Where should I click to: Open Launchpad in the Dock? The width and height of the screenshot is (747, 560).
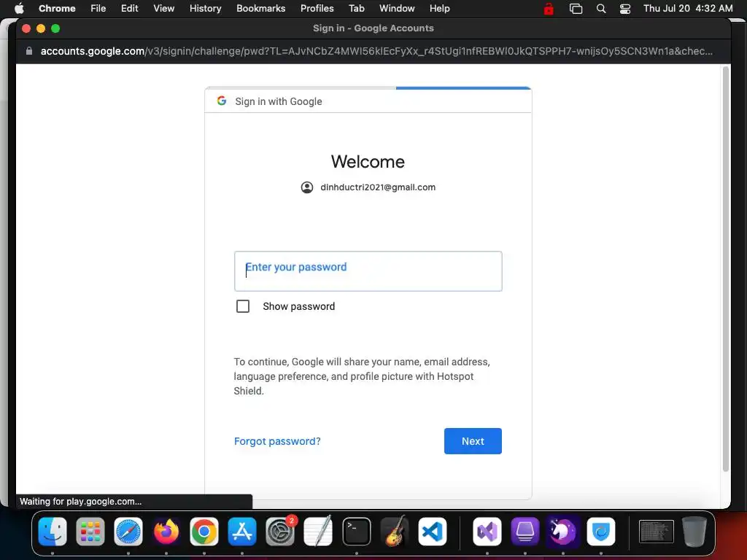click(90, 532)
